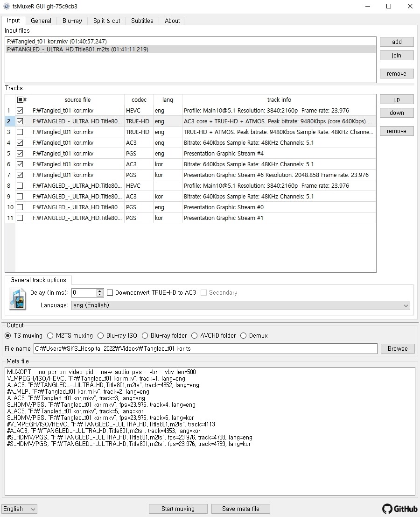420x517 pixels.
Task: Move selected track down
Action: click(x=397, y=113)
